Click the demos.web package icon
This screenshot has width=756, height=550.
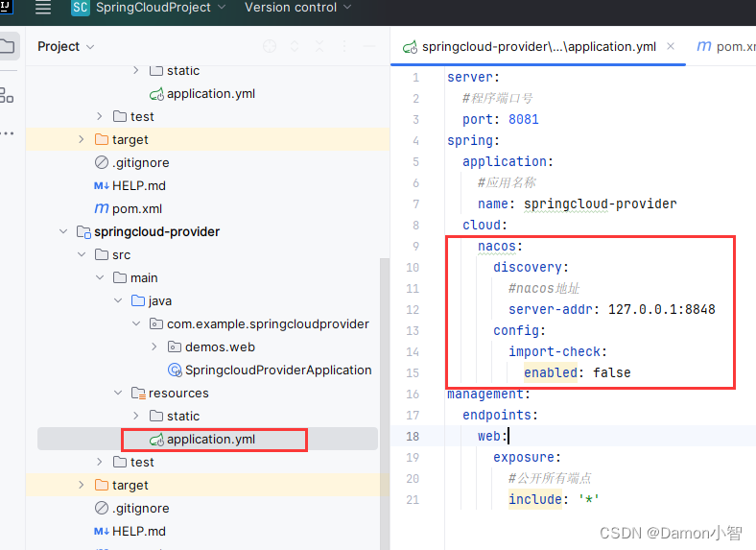[x=174, y=347]
